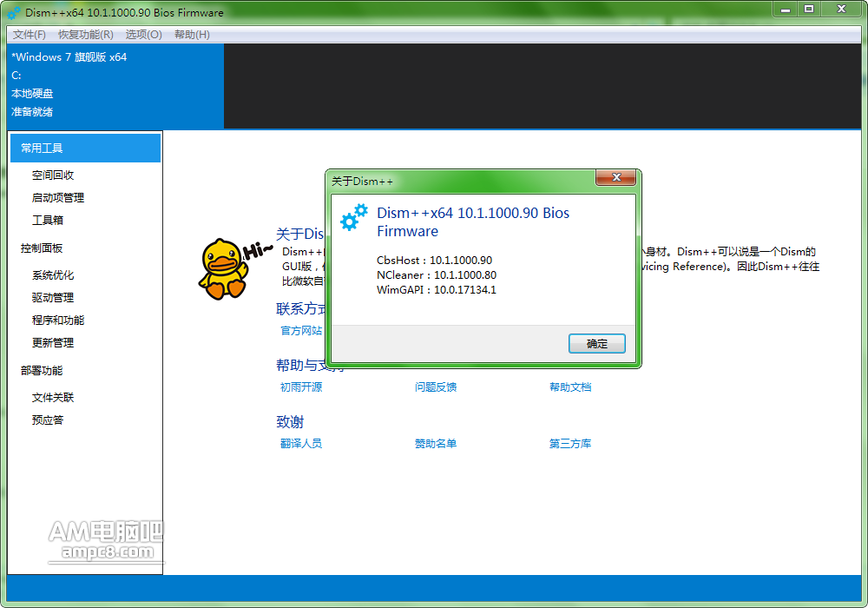The height and width of the screenshot is (608, 868).
Task: Click the WimGAPI : 10.0.17134.1 version text
Action: point(437,289)
